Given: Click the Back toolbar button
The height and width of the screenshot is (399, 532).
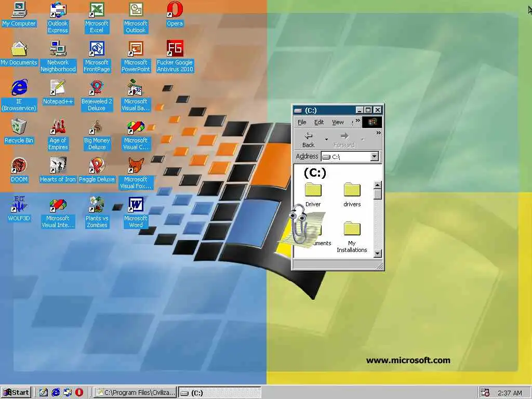Looking at the screenshot, I should coord(308,140).
